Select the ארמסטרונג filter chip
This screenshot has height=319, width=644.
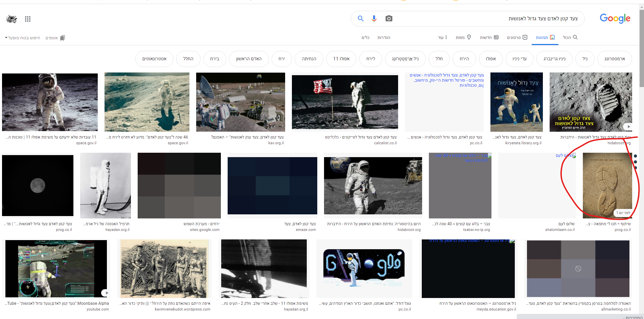tap(615, 59)
